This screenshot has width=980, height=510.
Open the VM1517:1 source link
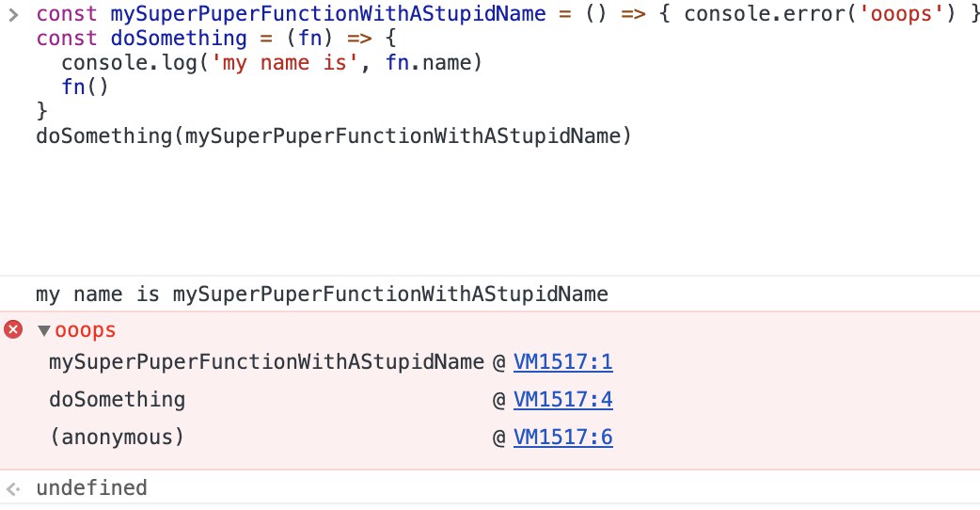pos(562,362)
